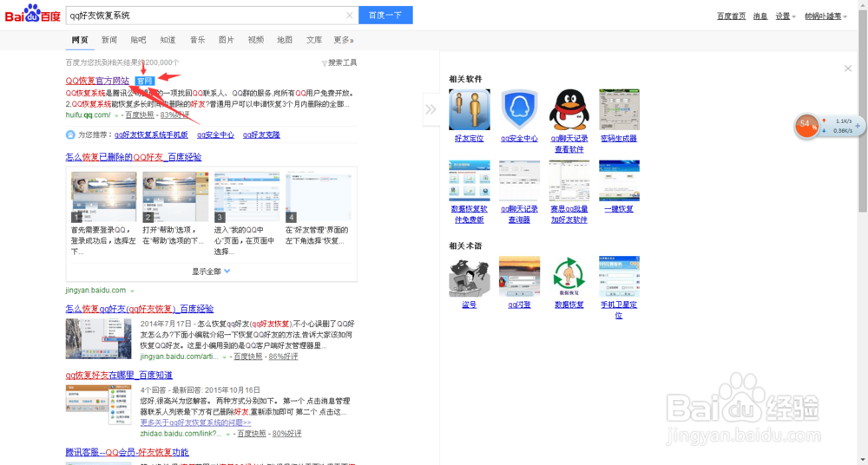Open 怎么恢复qq好友(qq好友恢复)_百度经验 link

tap(140, 309)
